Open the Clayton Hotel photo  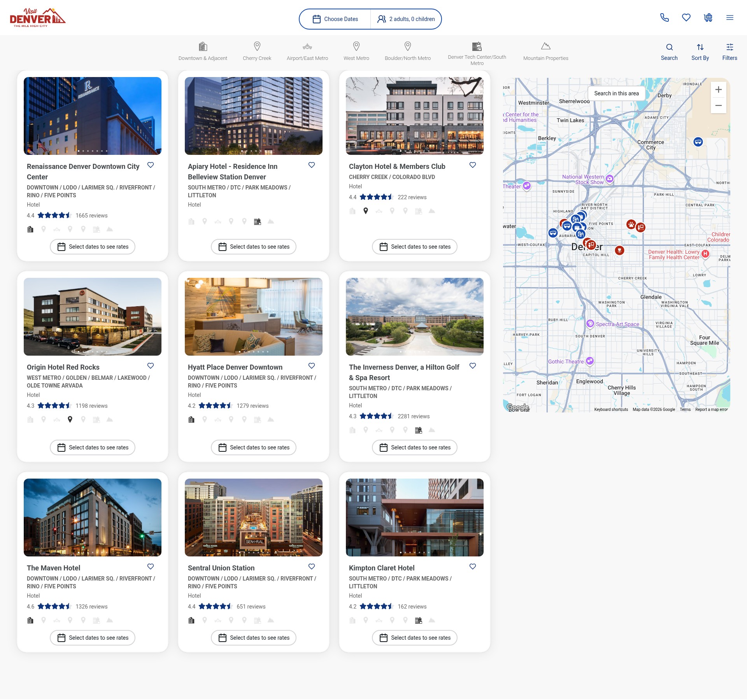[415, 116]
